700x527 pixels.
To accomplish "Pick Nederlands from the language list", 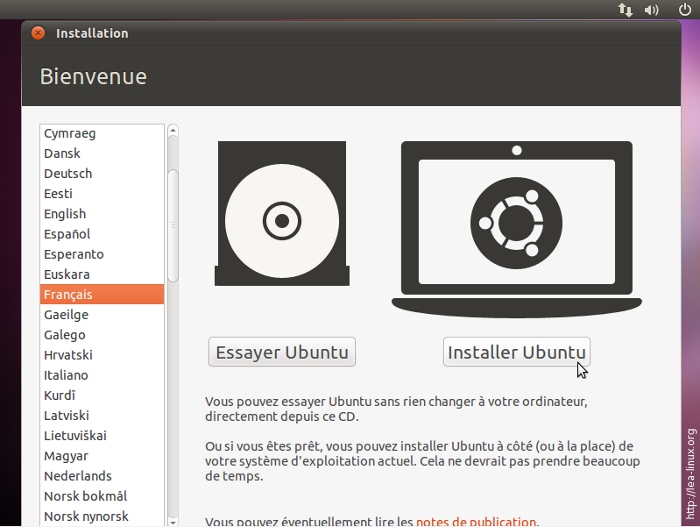I will coord(78,476).
